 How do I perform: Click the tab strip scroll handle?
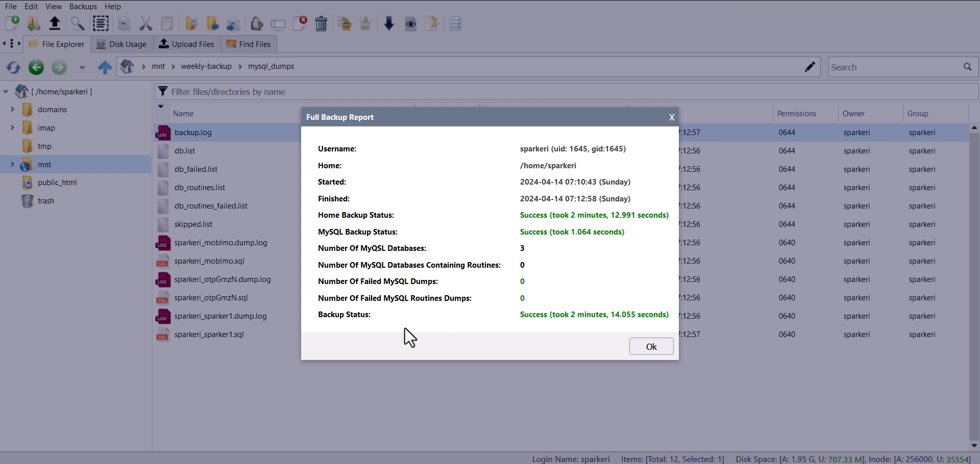(x=11, y=44)
